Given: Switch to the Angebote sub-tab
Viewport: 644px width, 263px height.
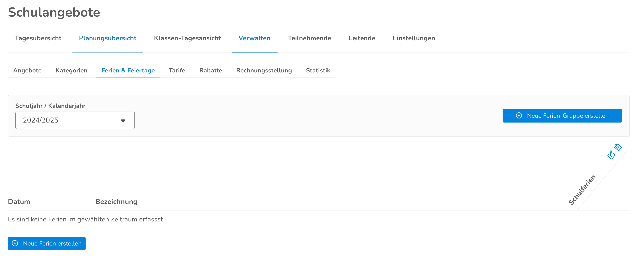Looking at the screenshot, I should pos(27,70).
